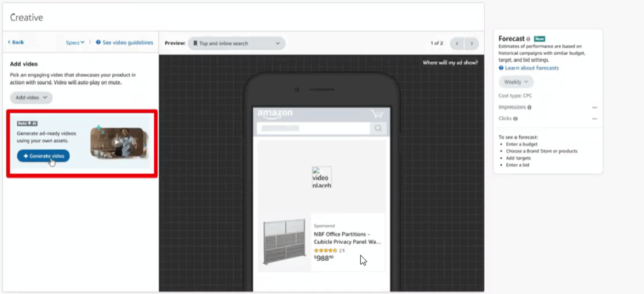Change the Weekly forecast period dropdown
The image size is (644, 294).
click(516, 82)
